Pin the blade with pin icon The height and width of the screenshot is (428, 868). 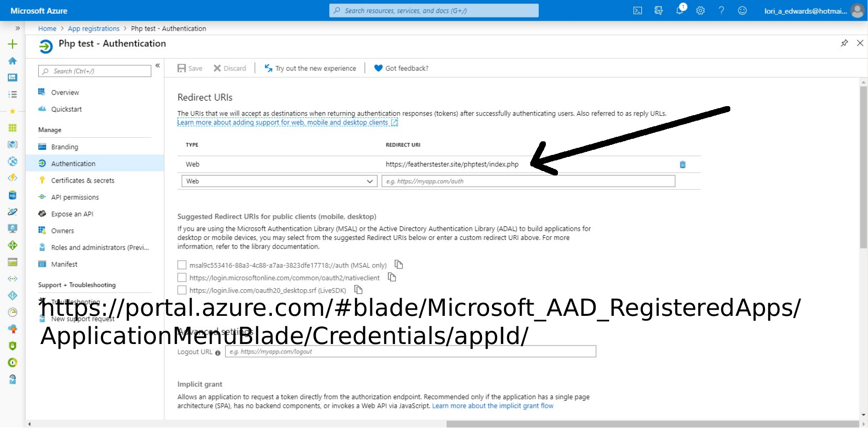tap(844, 43)
